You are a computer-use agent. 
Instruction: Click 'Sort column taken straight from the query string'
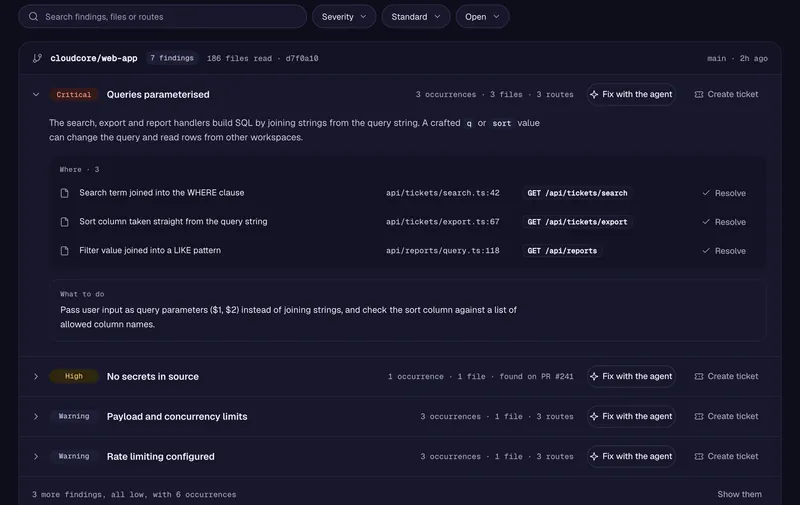(x=173, y=221)
